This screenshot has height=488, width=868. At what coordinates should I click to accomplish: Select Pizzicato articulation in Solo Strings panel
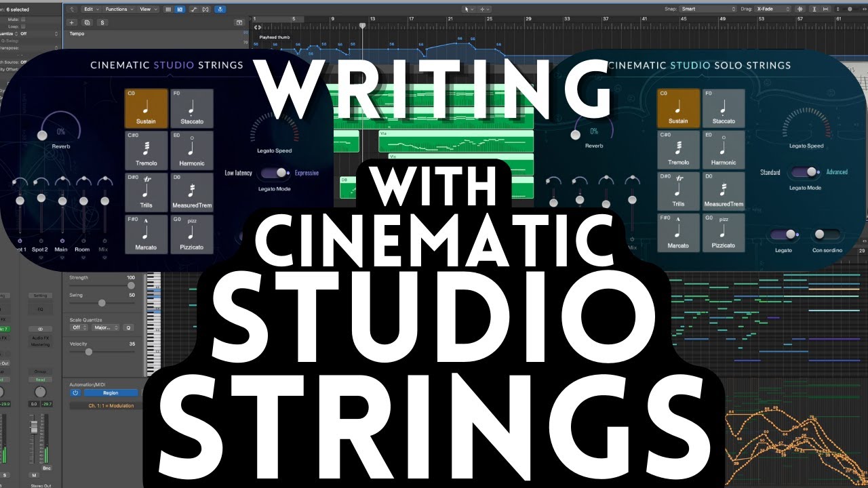(x=724, y=233)
